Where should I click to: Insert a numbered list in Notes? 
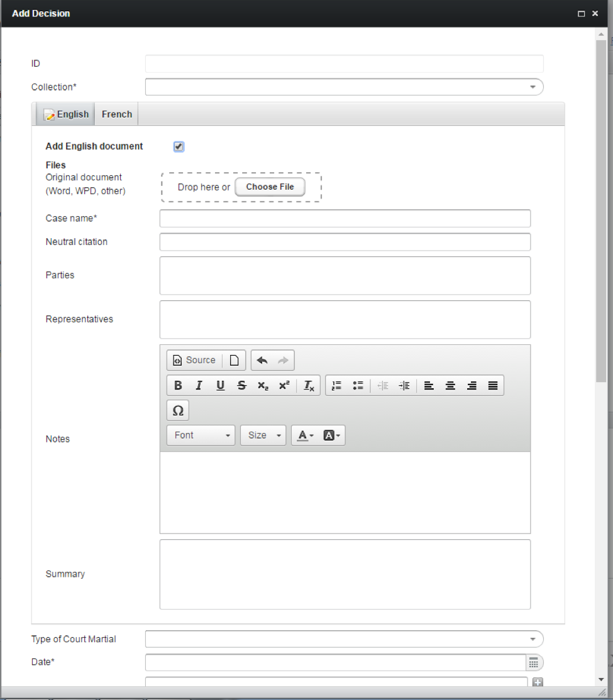[x=336, y=386]
